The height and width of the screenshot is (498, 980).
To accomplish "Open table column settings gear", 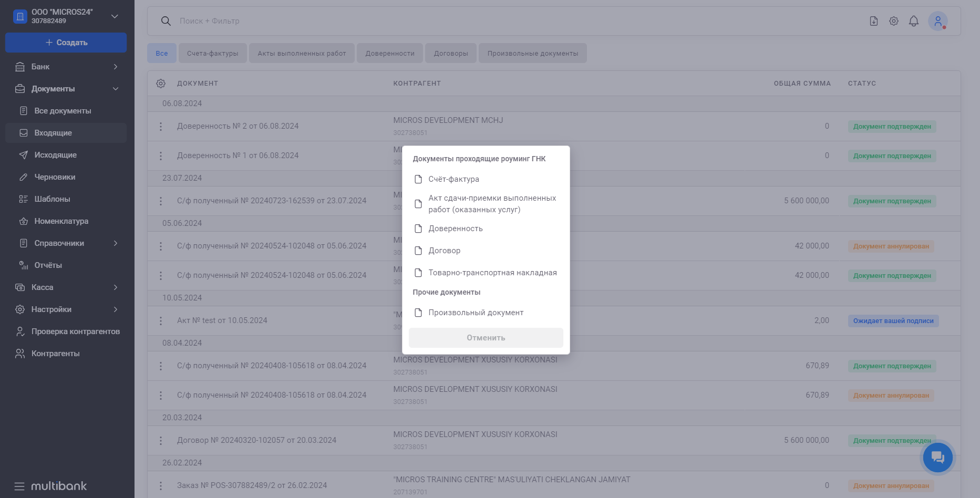I will pos(161,84).
